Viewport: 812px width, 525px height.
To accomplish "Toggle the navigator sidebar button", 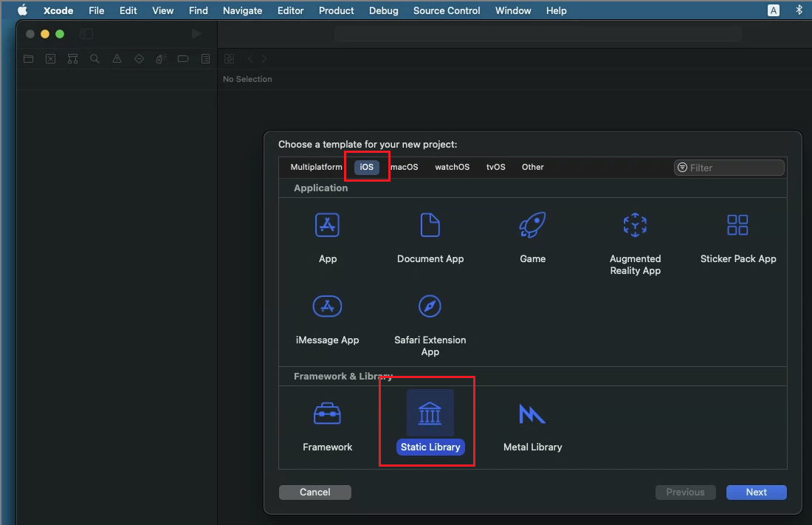I will click(86, 34).
